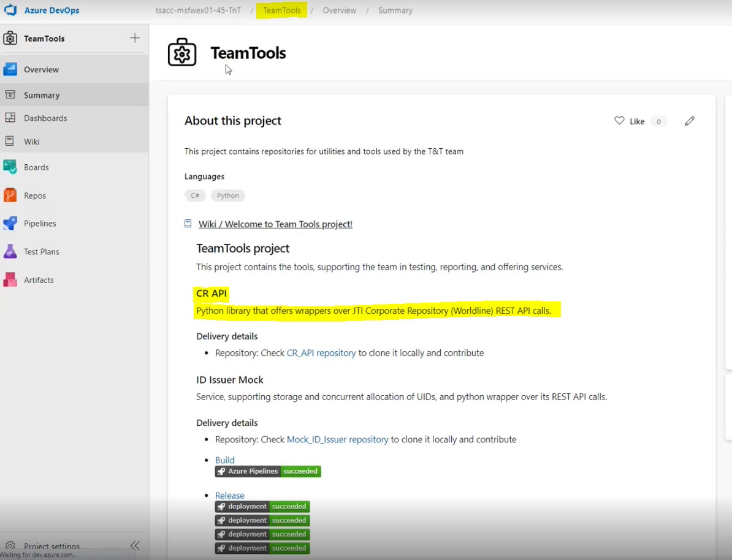Image resolution: width=732 pixels, height=560 pixels.
Task: Open the Release link
Action: 230,495
